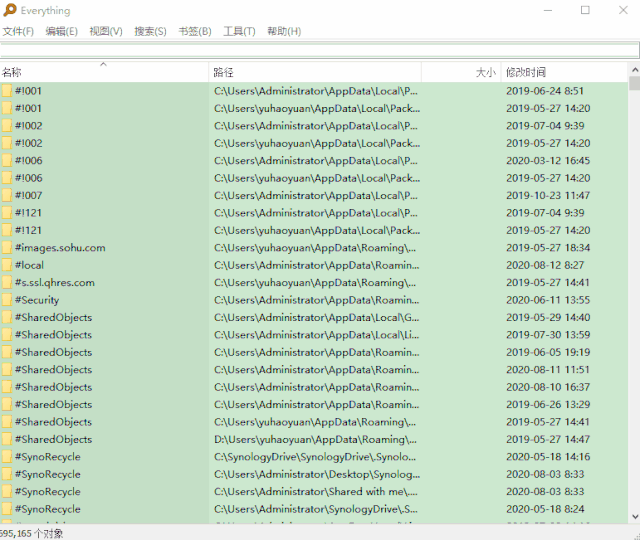Select #!121 modified 2019-07-04 9:39
The image size is (640, 540).
click(x=314, y=213)
